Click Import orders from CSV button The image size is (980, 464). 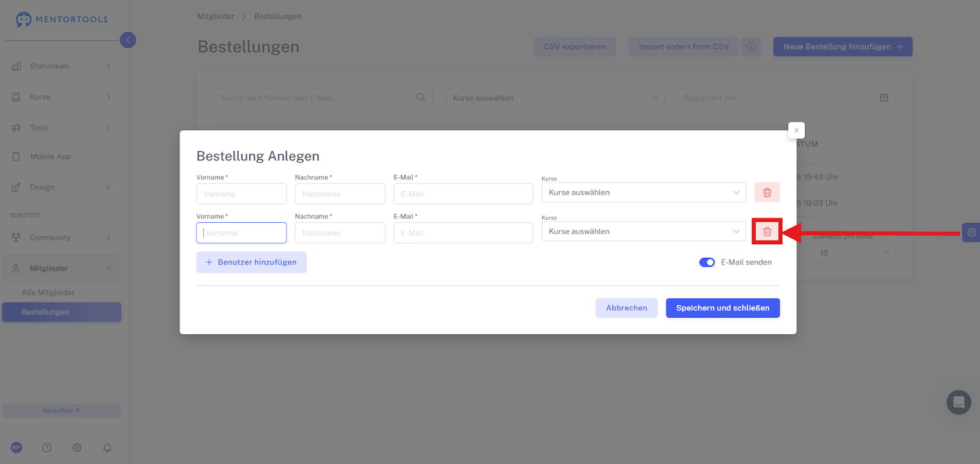[684, 47]
